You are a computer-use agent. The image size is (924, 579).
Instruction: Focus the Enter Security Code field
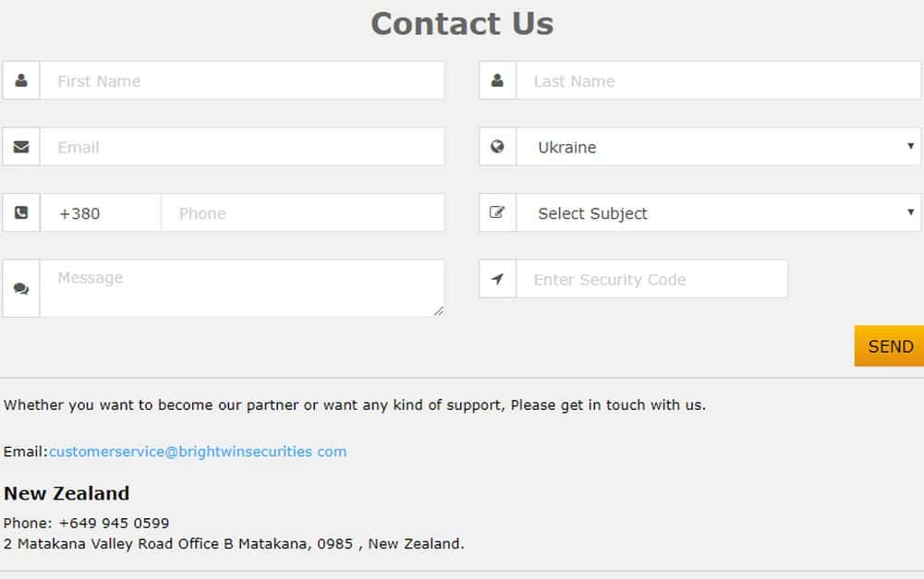pos(652,279)
